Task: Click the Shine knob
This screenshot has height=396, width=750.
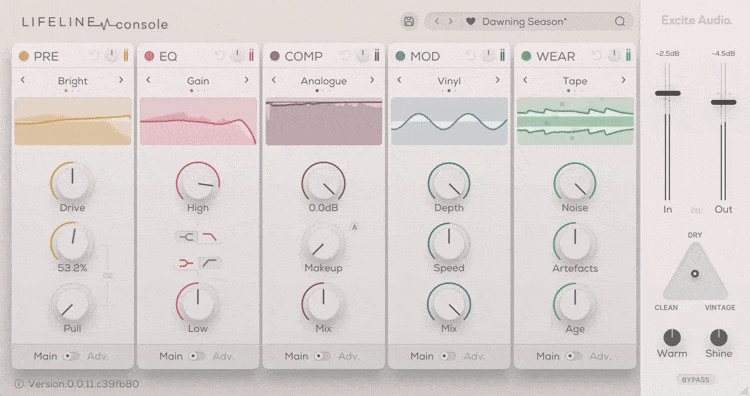Action: click(718, 338)
